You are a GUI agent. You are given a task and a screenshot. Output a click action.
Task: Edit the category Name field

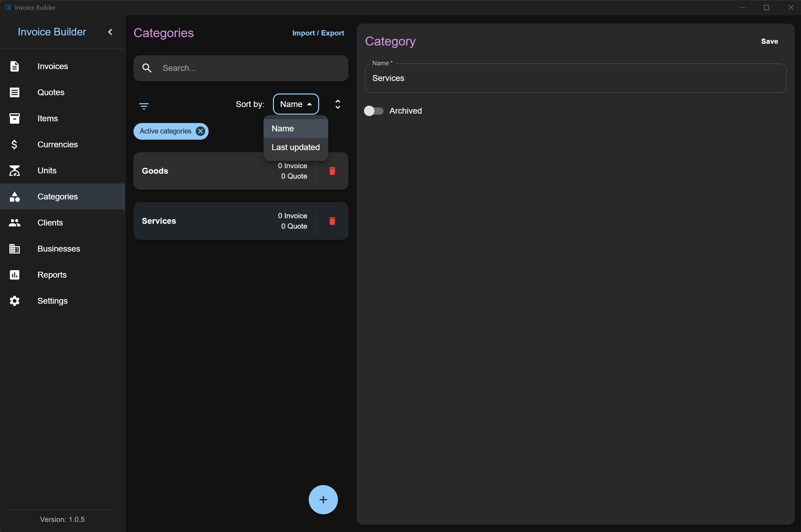point(575,78)
